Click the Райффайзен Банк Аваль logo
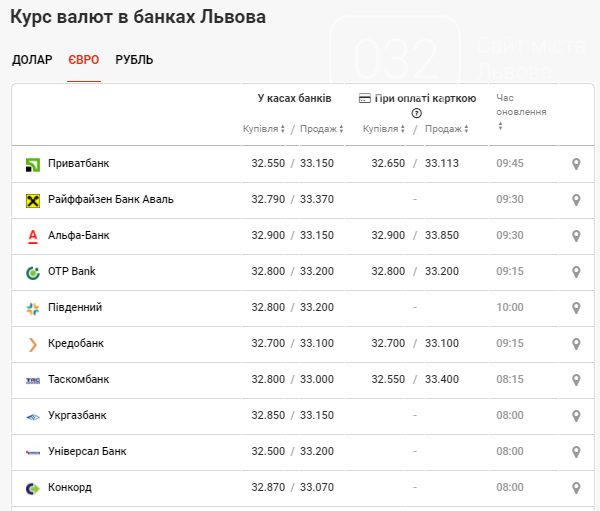This screenshot has width=600, height=511. 32,200
